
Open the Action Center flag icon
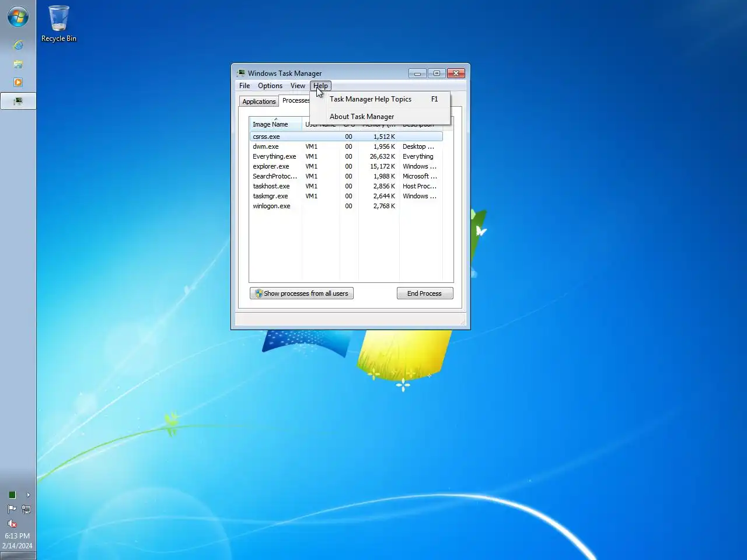pos(12,509)
